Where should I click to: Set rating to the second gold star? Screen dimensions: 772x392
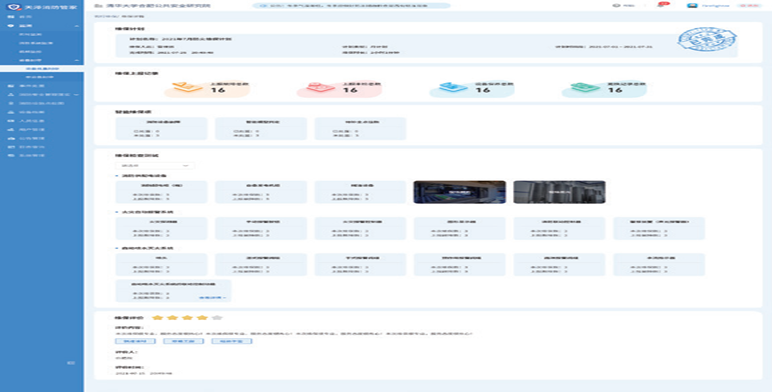pos(172,318)
